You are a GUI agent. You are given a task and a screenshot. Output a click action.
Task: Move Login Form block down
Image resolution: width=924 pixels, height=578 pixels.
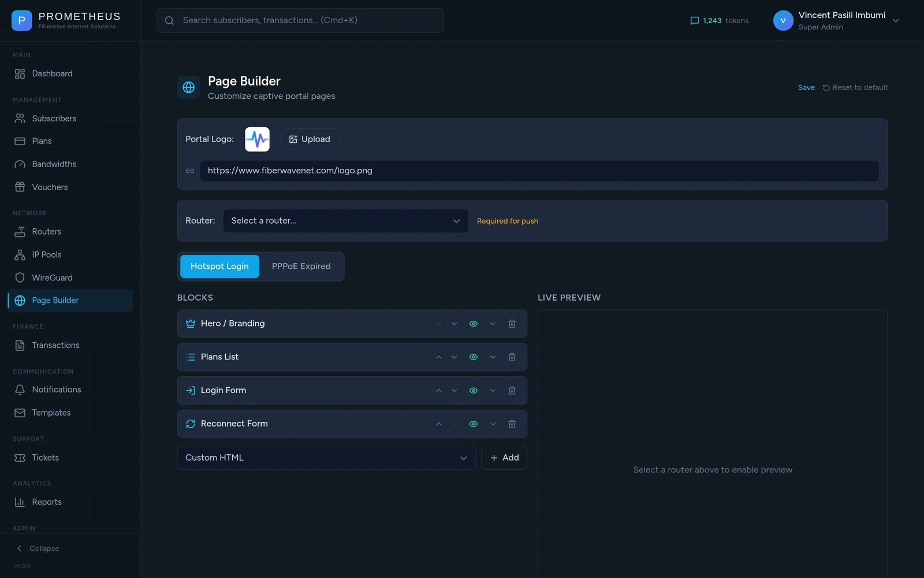(x=454, y=391)
